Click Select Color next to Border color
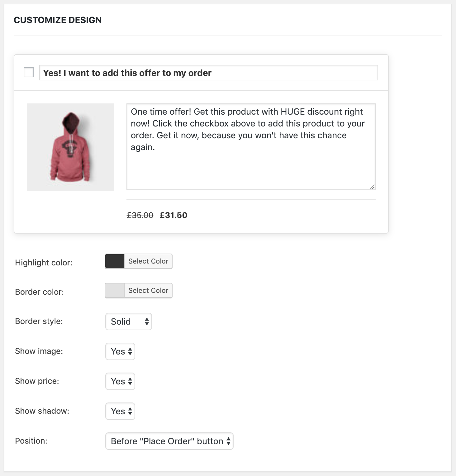The height and width of the screenshot is (476, 456). pyautogui.click(x=148, y=290)
